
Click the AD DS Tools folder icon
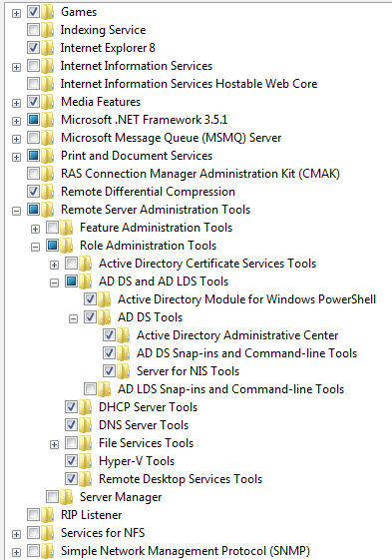(104, 317)
